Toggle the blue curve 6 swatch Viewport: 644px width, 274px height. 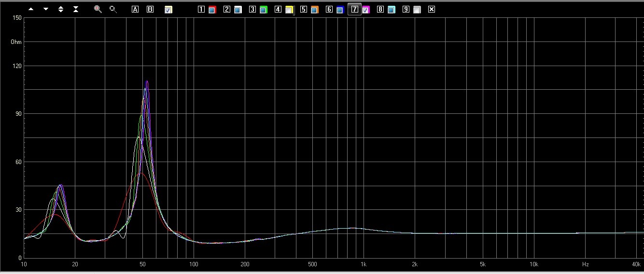pos(340,10)
